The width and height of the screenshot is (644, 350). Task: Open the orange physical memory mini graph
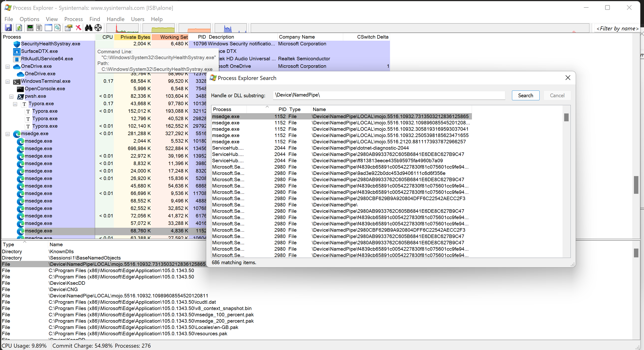click(195, 28)
